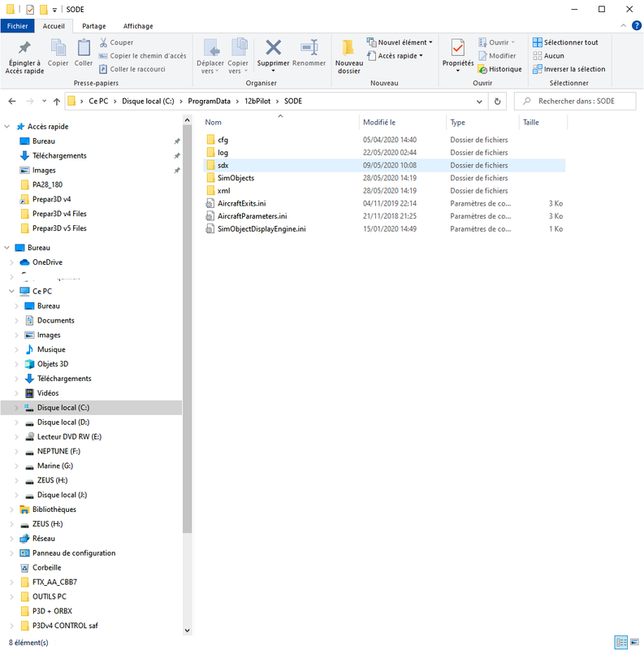Refresh the folder view
Screen dimensions: 644x650
click(497, 101)
